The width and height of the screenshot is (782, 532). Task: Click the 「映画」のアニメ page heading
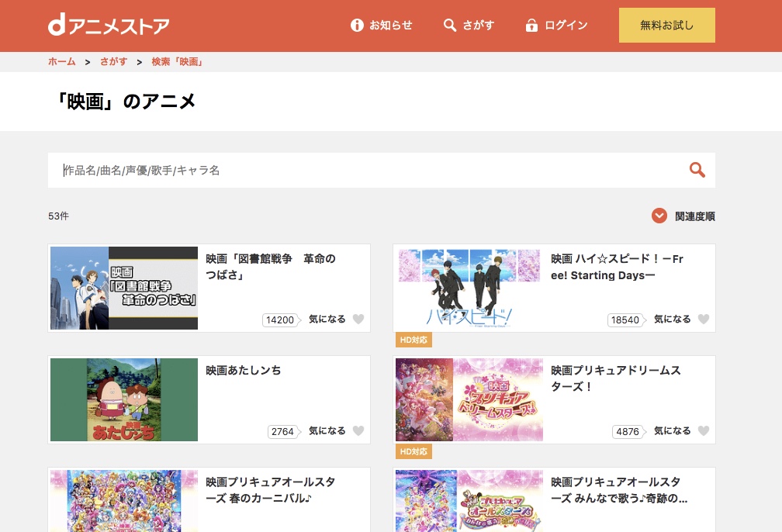pos(126,102)
